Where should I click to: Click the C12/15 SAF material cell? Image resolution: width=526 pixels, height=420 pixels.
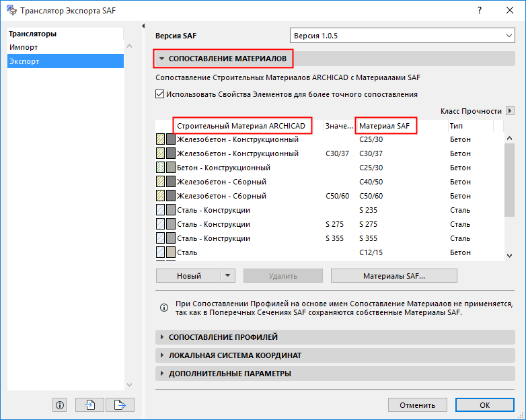point(371,252)
